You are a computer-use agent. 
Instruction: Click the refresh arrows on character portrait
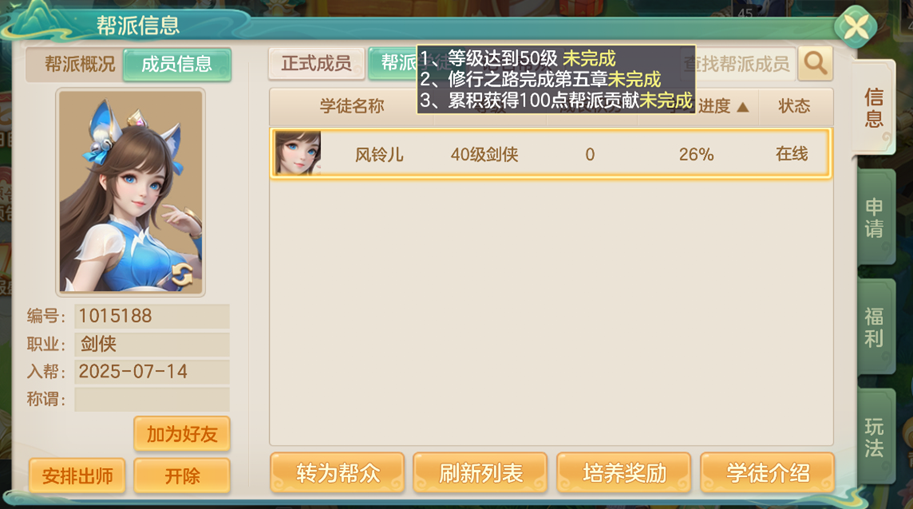pos(182,275)
